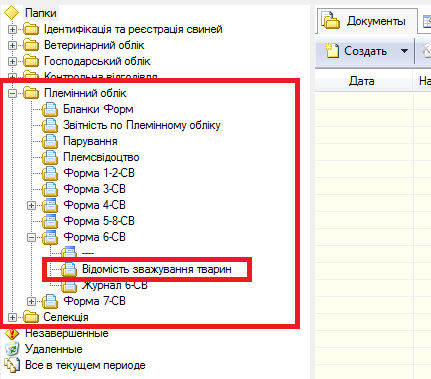Open Звітність по Племінному обліку
Image resolution: width=431 pixels, height=379 pixels.
(142, 125)
